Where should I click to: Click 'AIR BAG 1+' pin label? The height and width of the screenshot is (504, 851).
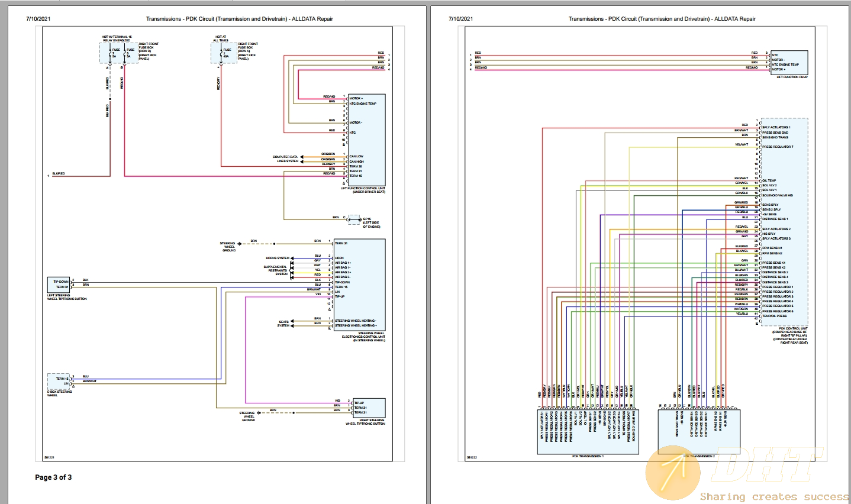point(343,263)
